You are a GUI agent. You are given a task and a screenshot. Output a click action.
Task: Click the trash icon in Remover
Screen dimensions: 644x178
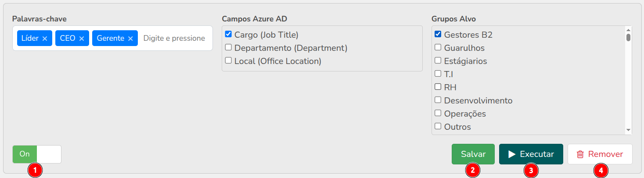tap(580, 154)
